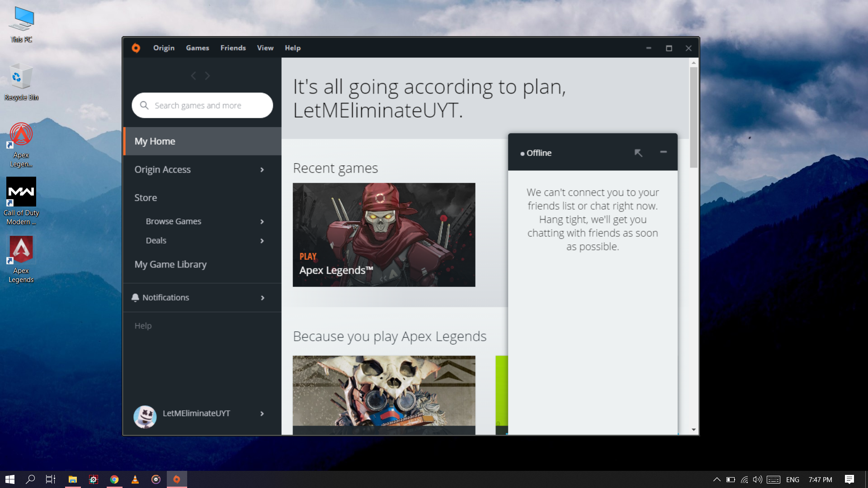Click the 7:47 PM clock
Viewport: 868px width, 488px height.
[x=820, y=479]
